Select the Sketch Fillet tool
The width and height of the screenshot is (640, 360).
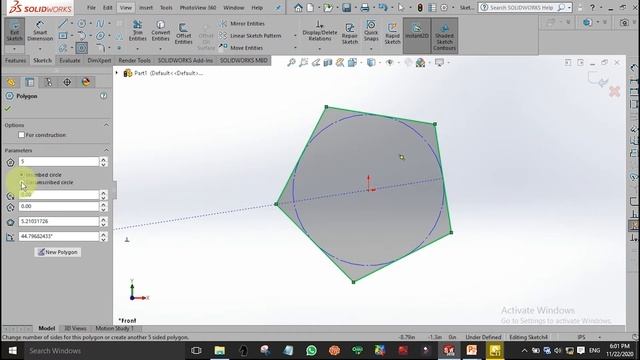tap(100, 48)
